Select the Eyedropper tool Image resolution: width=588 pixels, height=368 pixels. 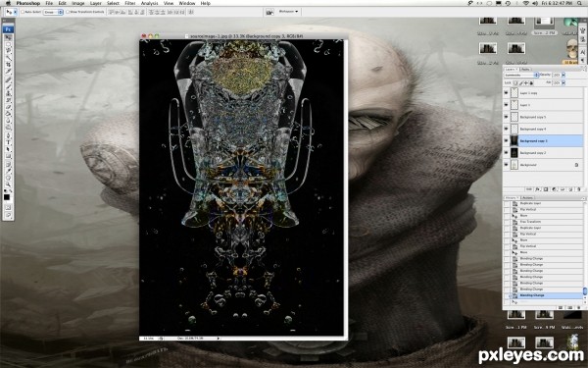[x=8, y=170]
